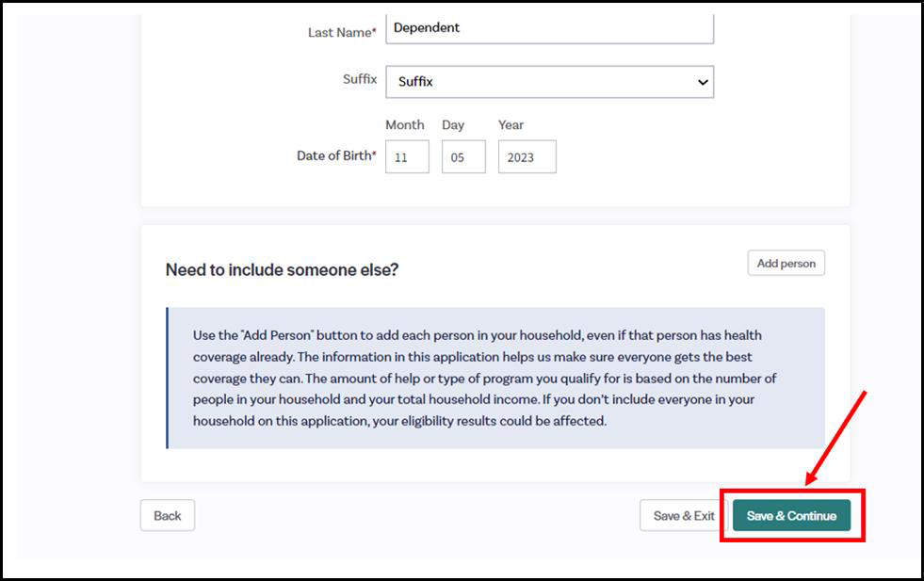Click the Day field showing 05

[x=463, y=157]
